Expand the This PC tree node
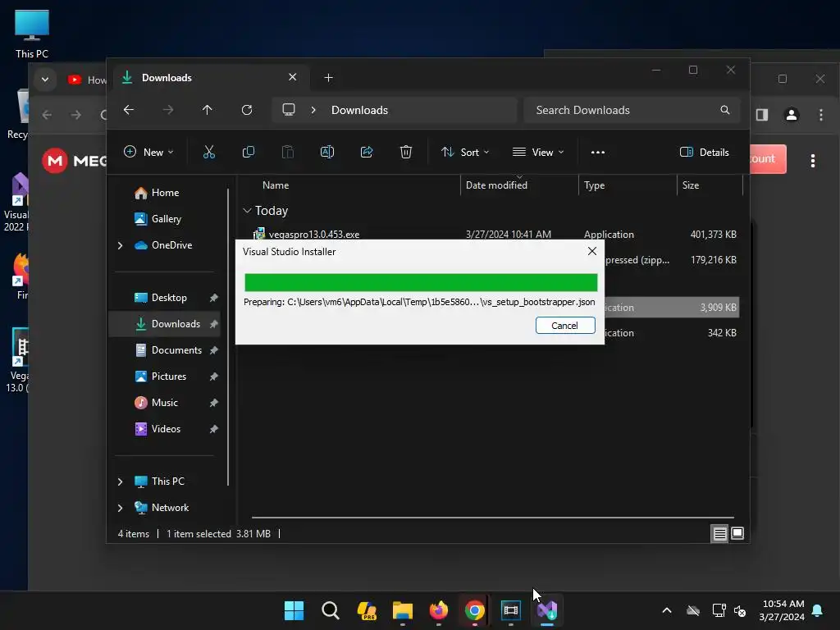Screen dimensions: 840x630 (x=120, y=482)
